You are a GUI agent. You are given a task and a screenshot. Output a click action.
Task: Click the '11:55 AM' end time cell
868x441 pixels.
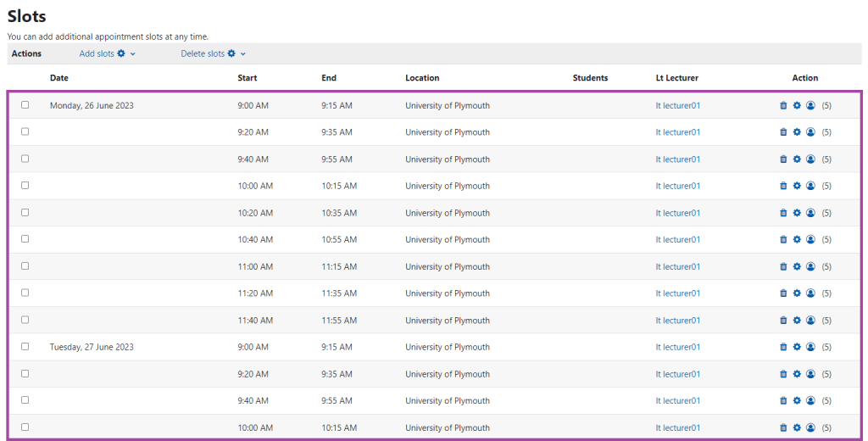[339, 321]
